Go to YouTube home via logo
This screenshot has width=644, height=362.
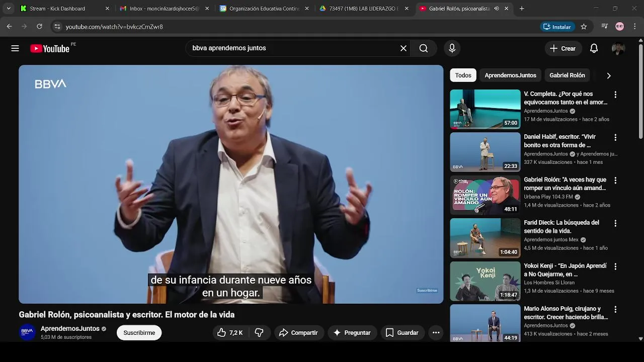click(49, 48)
